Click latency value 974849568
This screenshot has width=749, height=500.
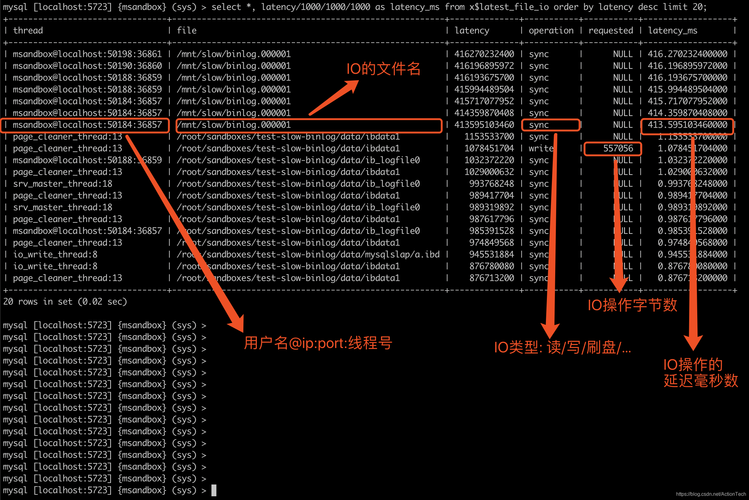click(492, 243)
